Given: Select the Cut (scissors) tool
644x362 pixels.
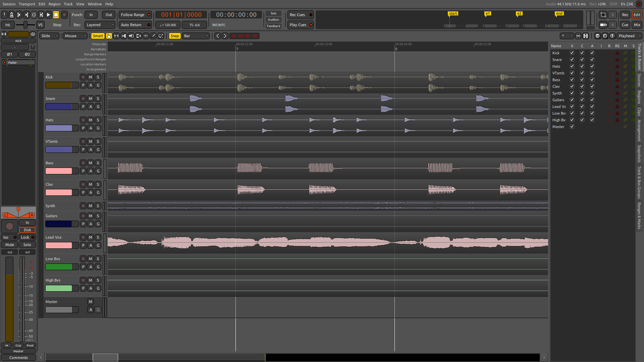Looking at the screenshot, I should [x=124, y=36].
